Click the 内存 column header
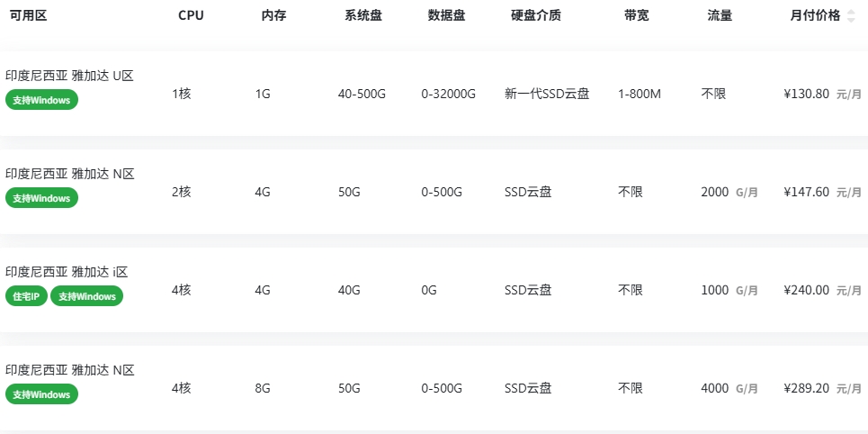Viewport: 868px width, 434px height. pyautogui.click(x=273, y=16)
